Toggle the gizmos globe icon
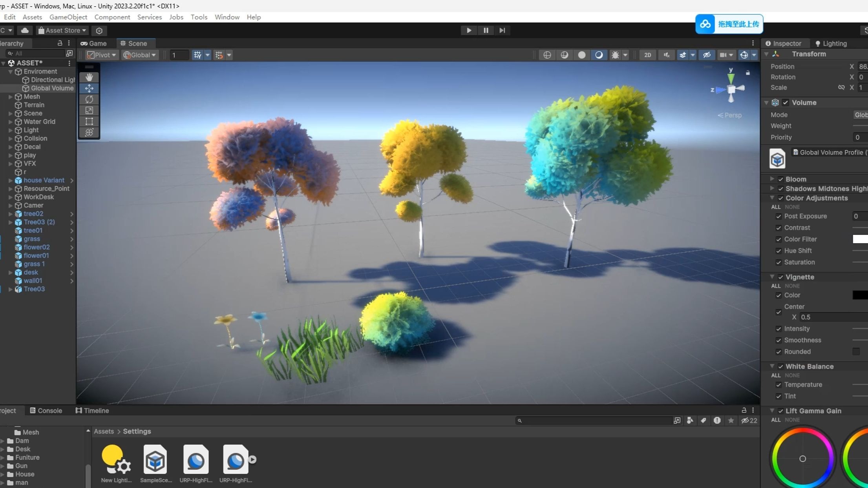The width and height of the screenshot is (868, 488). (x=744, y=55)
